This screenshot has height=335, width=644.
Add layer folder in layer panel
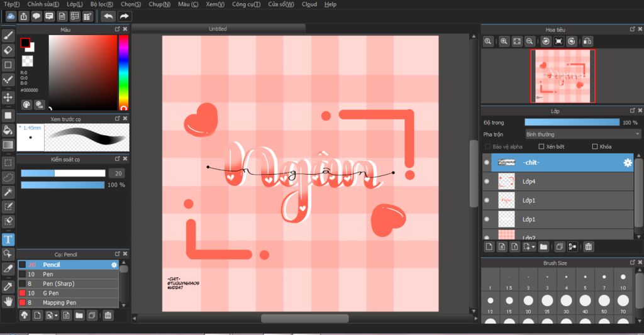click(544, 247)
